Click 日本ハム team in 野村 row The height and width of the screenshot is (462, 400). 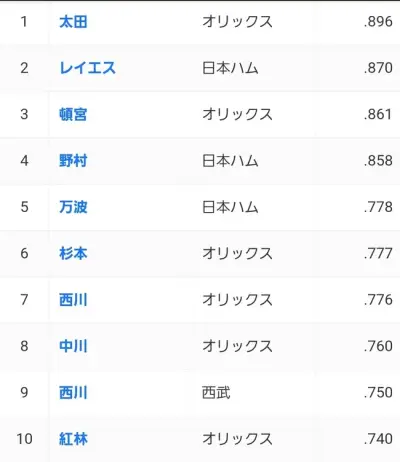pyautogui.click(x=230, y=161)
